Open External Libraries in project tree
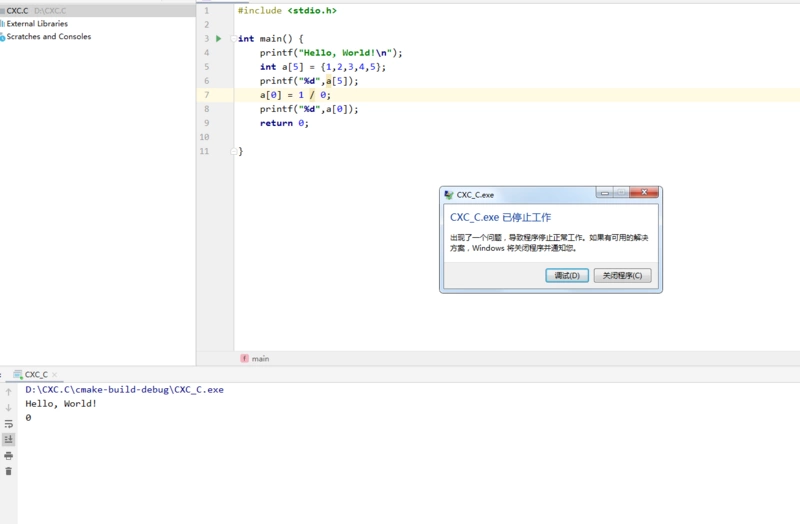Screen dimensions: 800x524 click(37, 23)
